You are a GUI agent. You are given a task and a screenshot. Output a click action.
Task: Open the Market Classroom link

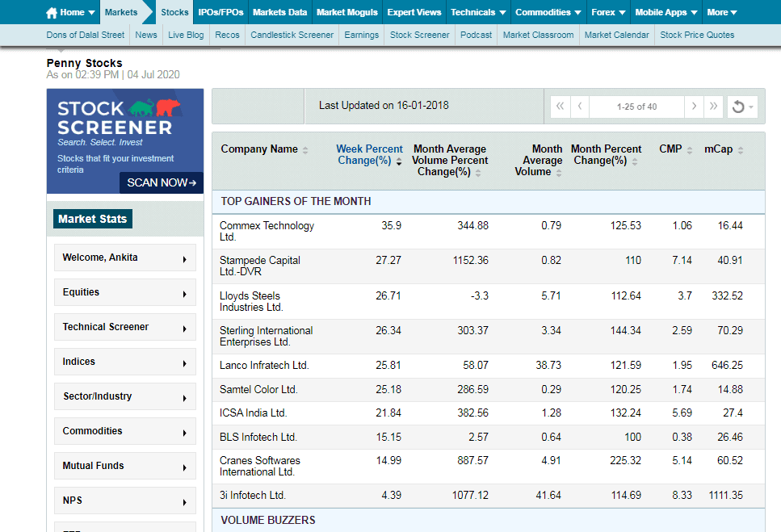[538, 35]
